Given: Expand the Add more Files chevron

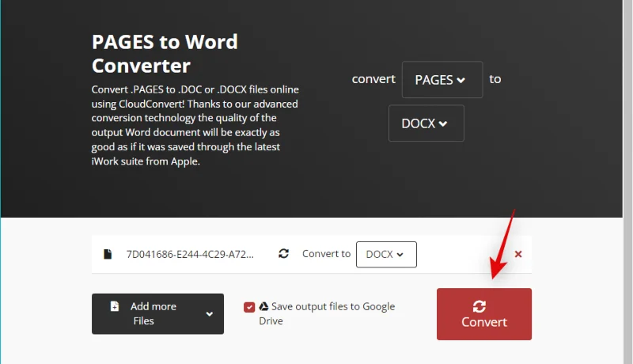Looking at the screenshot, I should click(x=209, y=314).
